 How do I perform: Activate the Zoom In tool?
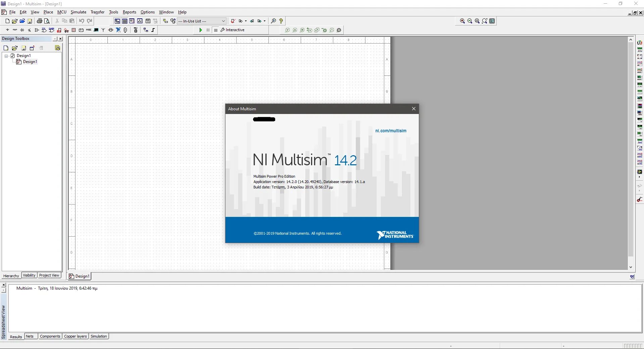(462, 21)
